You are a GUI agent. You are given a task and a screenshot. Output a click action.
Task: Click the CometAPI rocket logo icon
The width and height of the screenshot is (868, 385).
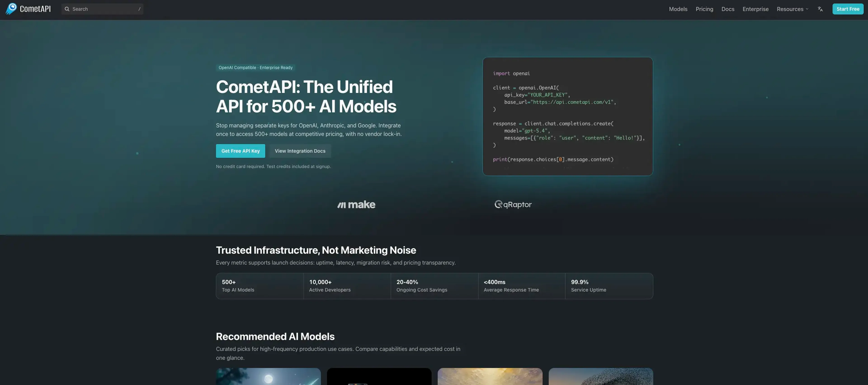(11, 9)
